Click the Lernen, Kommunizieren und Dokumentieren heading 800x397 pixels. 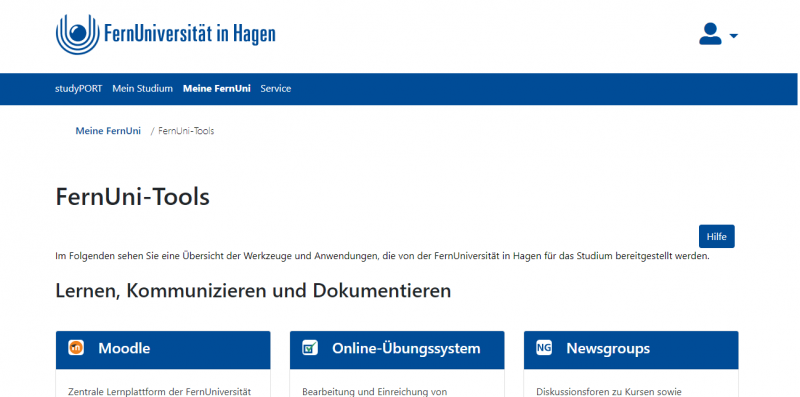coord(253,291)
